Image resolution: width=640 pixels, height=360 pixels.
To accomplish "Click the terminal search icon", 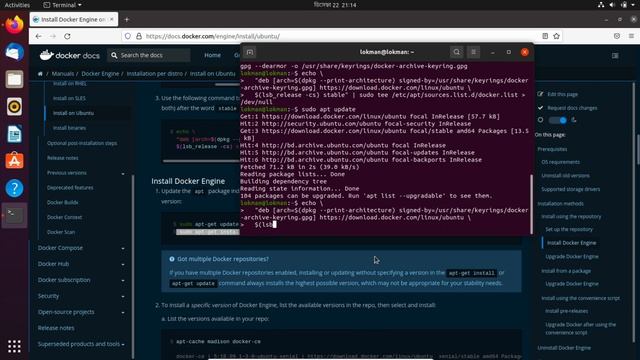I will [x=456, y=52].
